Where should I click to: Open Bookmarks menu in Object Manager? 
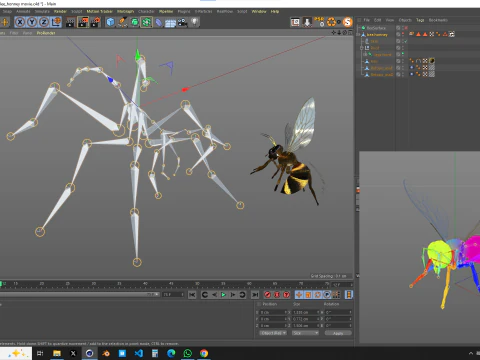[x=438, y=20]
